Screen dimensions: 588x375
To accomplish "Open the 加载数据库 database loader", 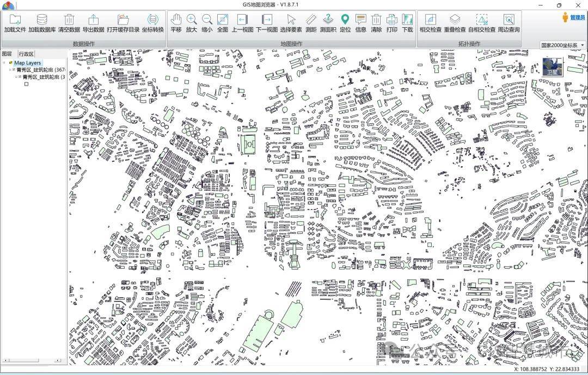I will [42, 23].
